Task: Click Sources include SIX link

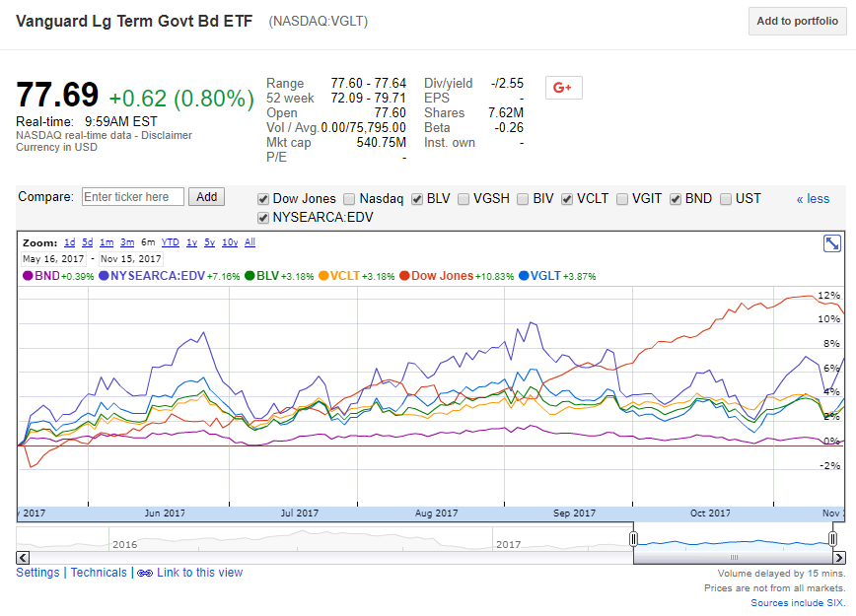Action: pyautogui.click(x=798, y=603)
